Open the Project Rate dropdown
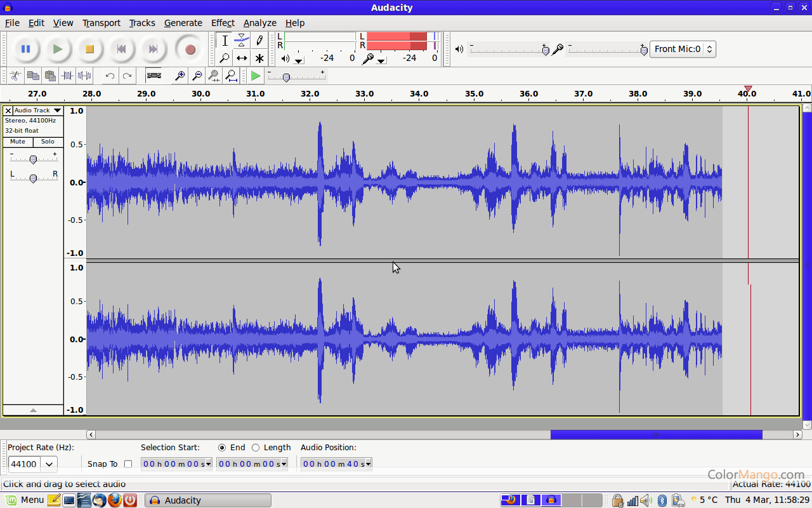Screen dimensions: 812x508 tap(49, 464)
